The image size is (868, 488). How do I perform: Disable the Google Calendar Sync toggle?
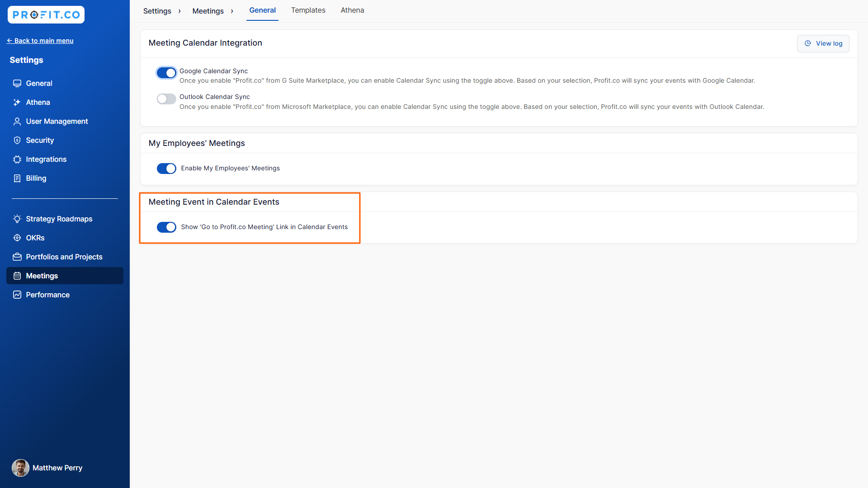(166, 73)
